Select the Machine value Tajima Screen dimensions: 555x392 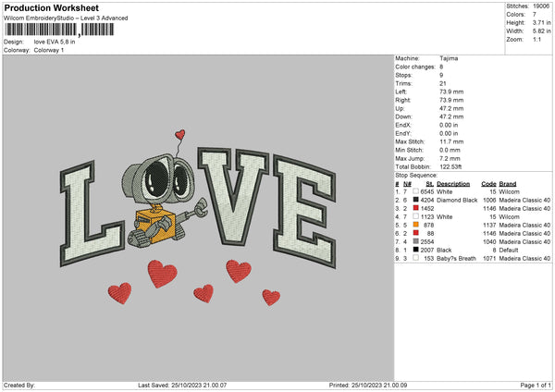450,57
